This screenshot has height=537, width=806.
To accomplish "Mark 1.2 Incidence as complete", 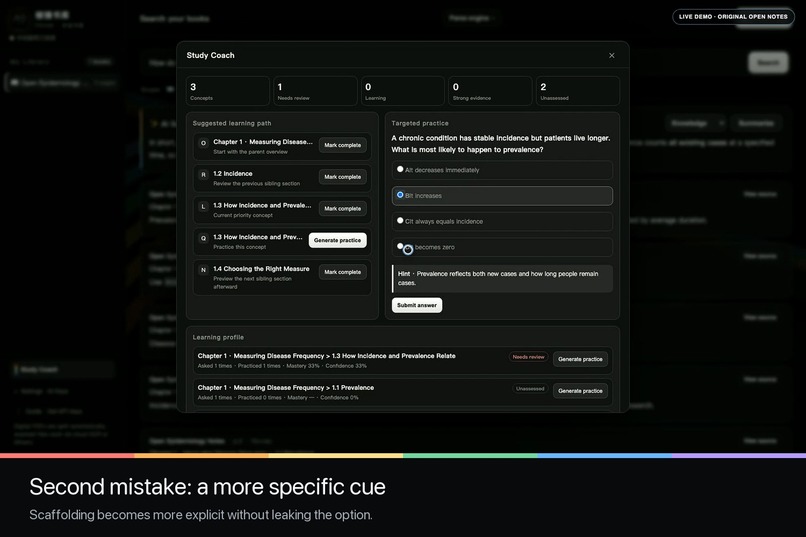I will coord(342,177).
